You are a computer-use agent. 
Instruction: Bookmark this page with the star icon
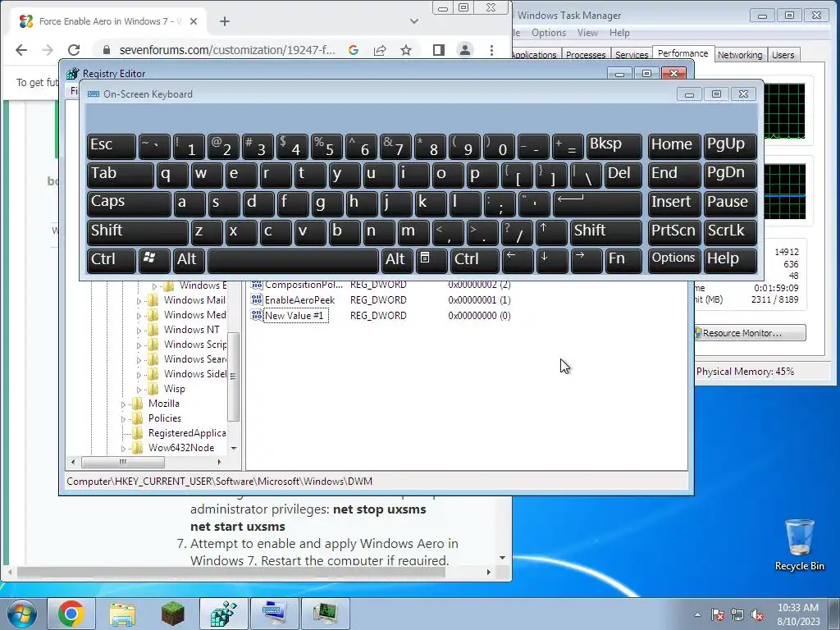tap(406, 50)
